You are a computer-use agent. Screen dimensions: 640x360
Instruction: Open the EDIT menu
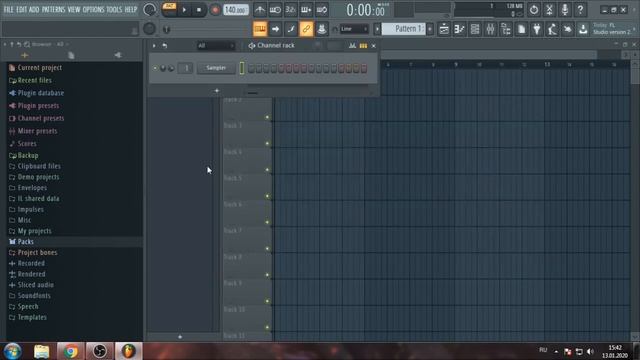pyautogui.click(x=22, y=9)
